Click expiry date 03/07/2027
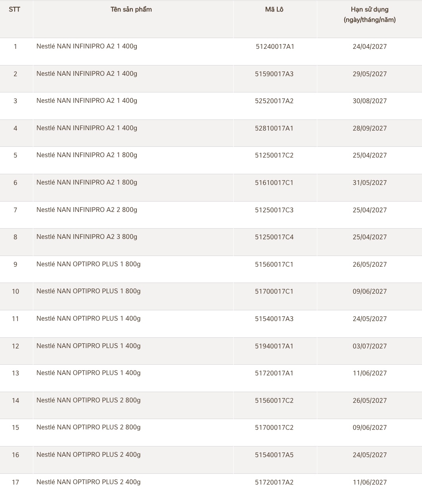 (369, 346)
